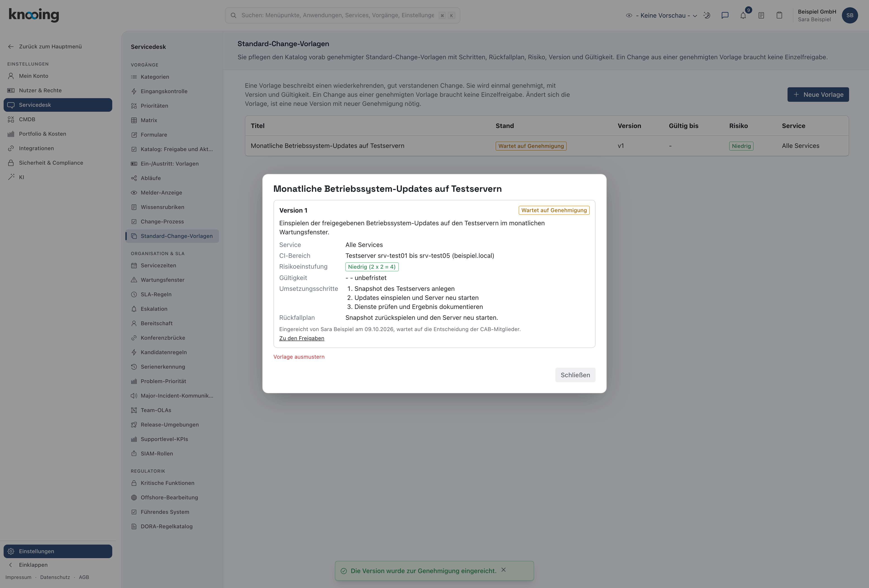Open the Keine Vorschau preview dropdown

click(661, 15)
